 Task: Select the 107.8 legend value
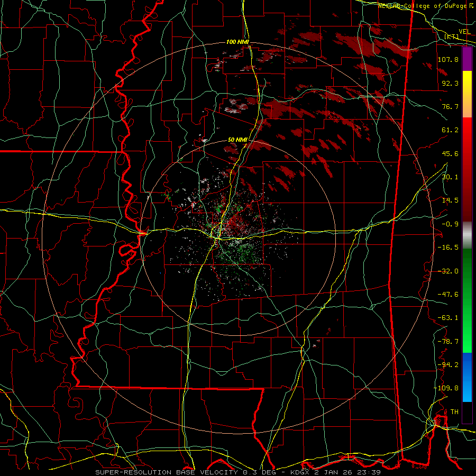pyautogui.click(x=448, y=59)
